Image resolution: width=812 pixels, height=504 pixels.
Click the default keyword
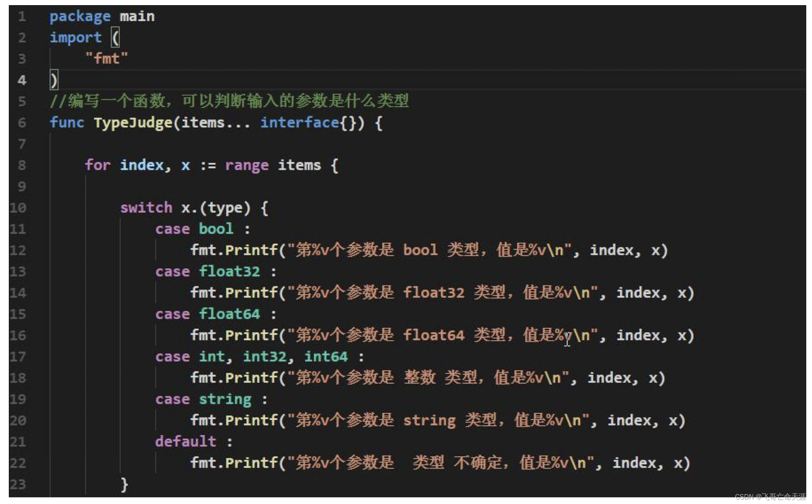tap(186, 442)
